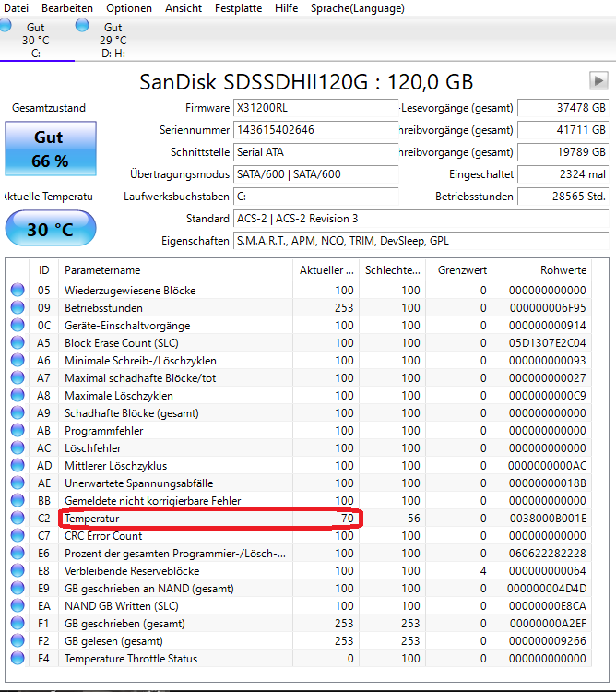Click the Eingeschaltet value 2324 mal

[x=563, y=173]
